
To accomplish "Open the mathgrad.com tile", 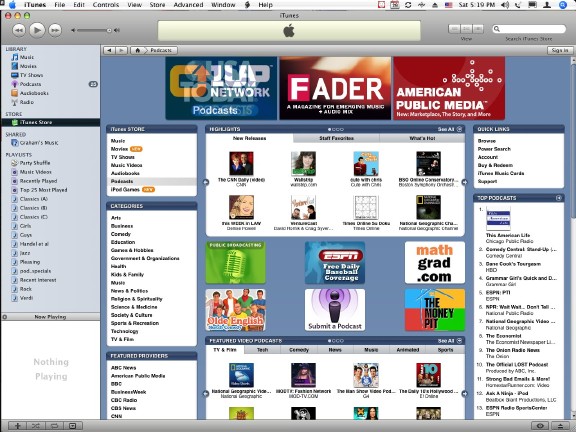I will tap(435, 262).
